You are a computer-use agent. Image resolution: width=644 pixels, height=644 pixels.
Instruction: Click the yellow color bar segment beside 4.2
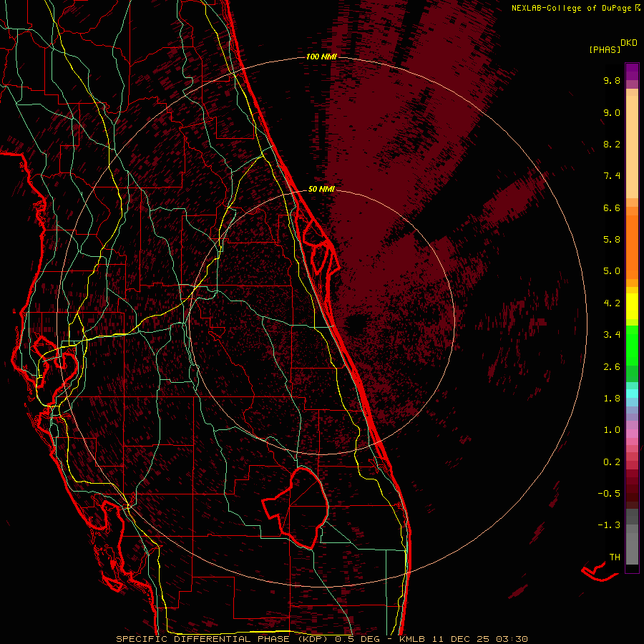coord(632,306)
